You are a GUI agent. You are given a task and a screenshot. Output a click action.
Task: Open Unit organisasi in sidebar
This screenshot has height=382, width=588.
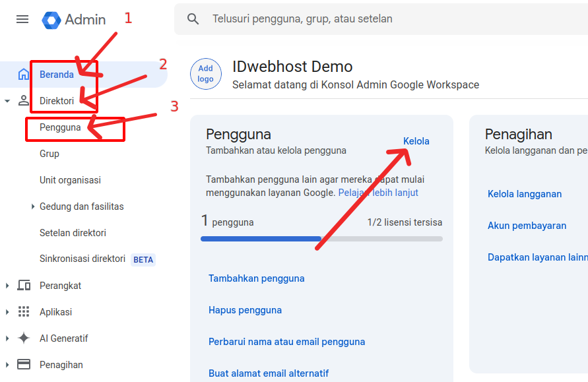pyautogui.click(x=70, y=180)
